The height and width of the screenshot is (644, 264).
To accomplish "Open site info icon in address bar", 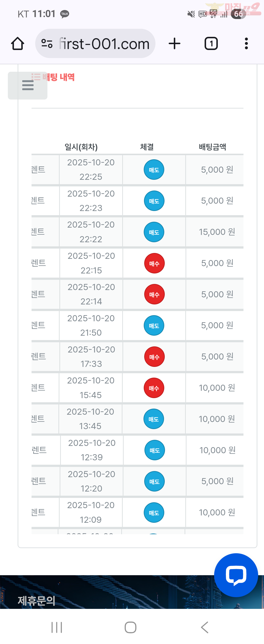I will tap(47, 44).
